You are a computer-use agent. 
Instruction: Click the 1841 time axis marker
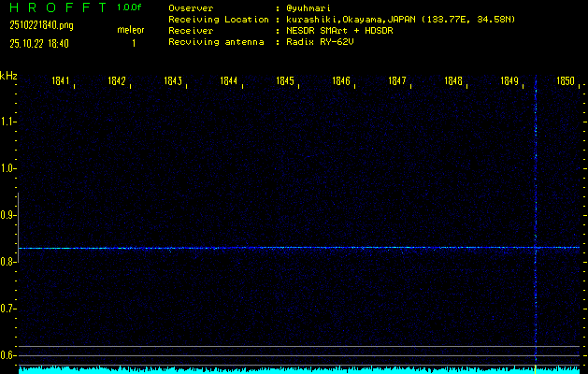(x=61, y=82)
